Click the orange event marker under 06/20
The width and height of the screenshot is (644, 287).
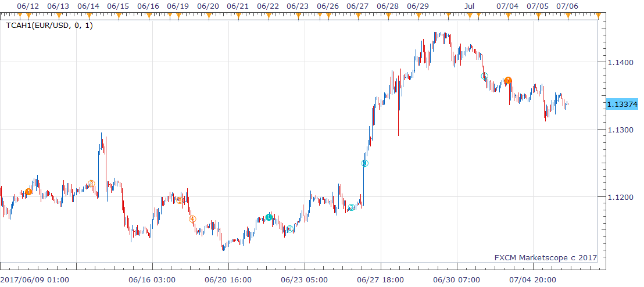coord(209,16)
